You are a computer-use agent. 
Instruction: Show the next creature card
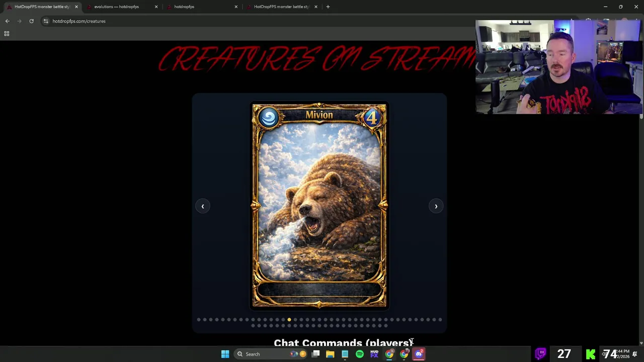click(436, 206)
